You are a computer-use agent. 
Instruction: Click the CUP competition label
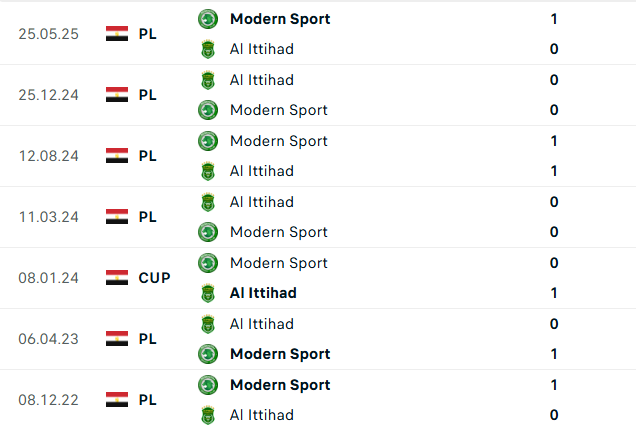click(154, 278)
